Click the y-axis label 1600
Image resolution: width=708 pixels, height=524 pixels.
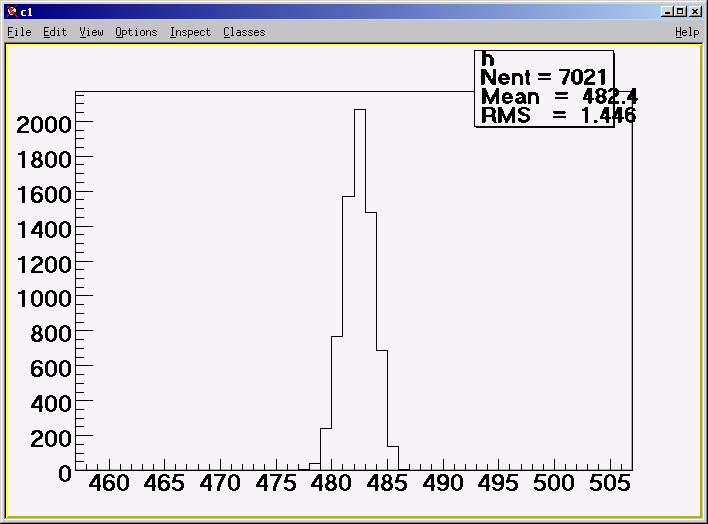44,195
